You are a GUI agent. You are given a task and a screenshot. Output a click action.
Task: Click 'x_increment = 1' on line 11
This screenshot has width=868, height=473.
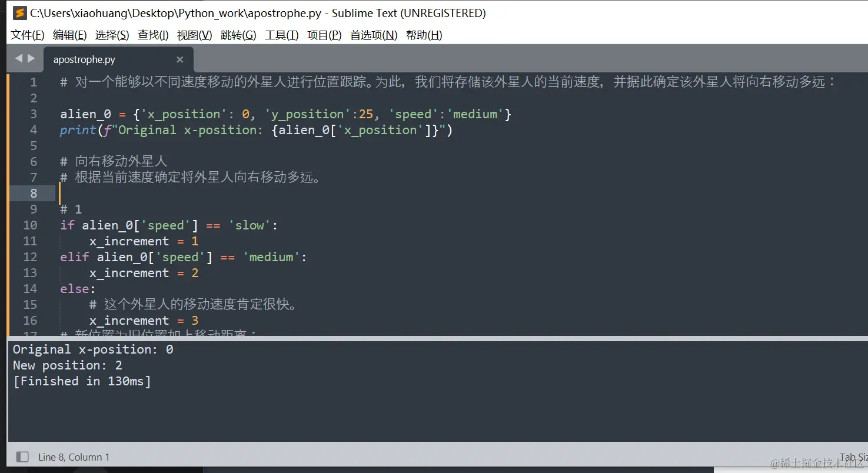coord(144,241)
